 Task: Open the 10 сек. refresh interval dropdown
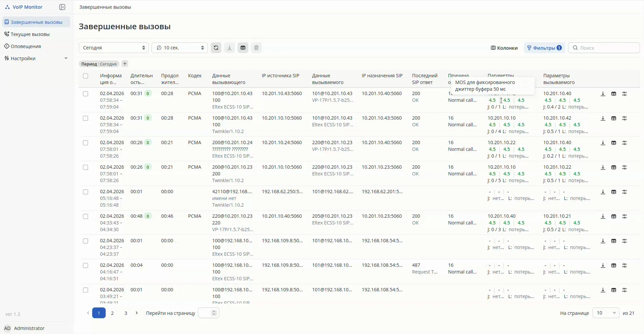[x=180, y=48]
